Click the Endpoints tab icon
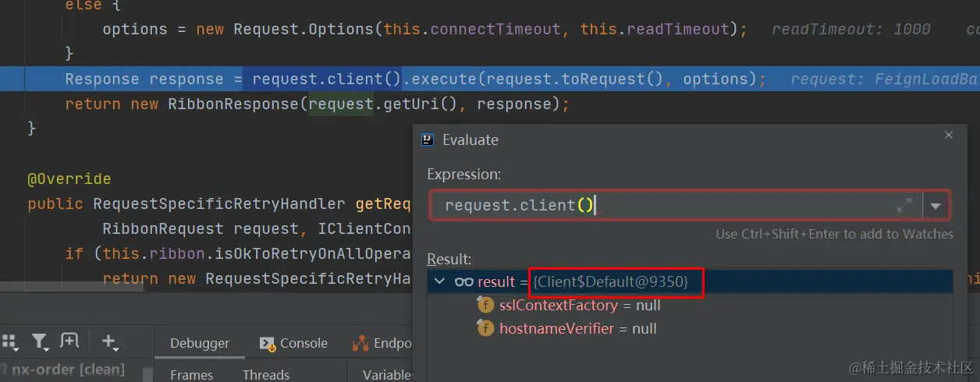Screen dimensions: 980x382 [x=360, y=343]
